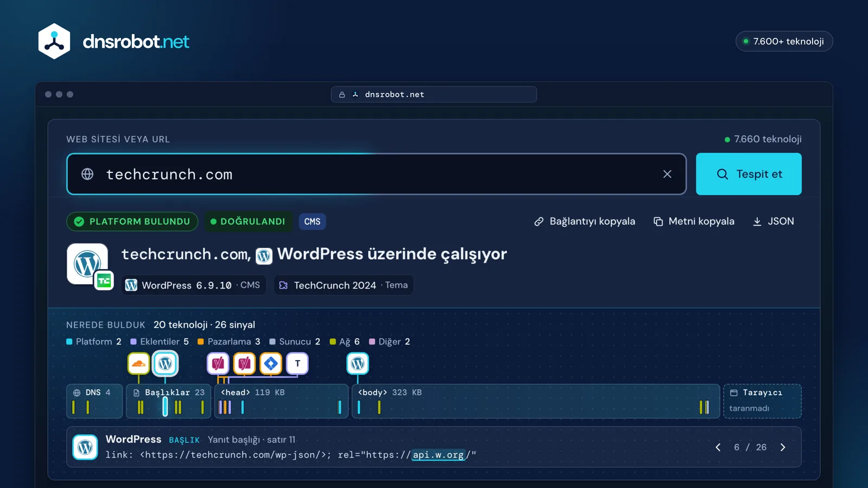This screenshot has width=868, height=488.
Task: Clear the techcrunch.com URL input
Action: tap(667, 174)
